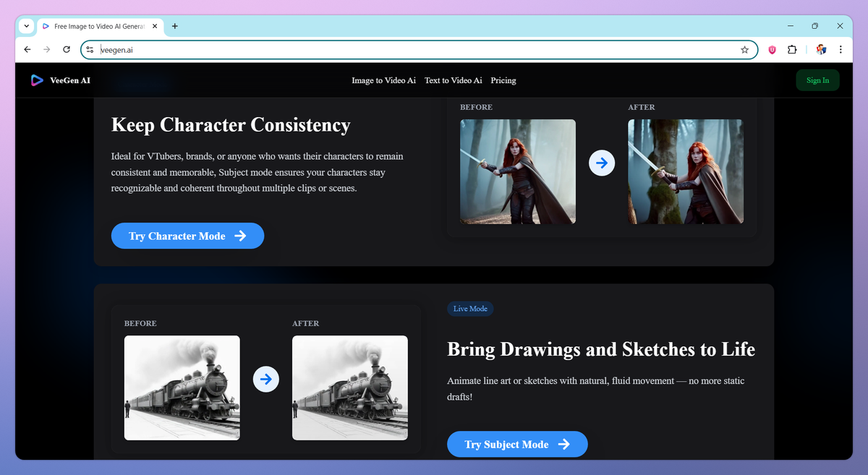
Task: Expand the tab search dropdown
Action: tap(27, 26)
